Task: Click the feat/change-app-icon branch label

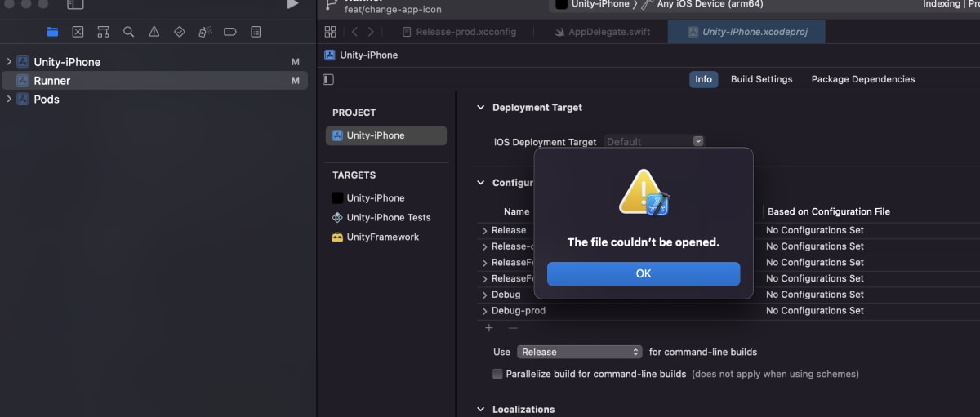Action: (x=394, y=10)
